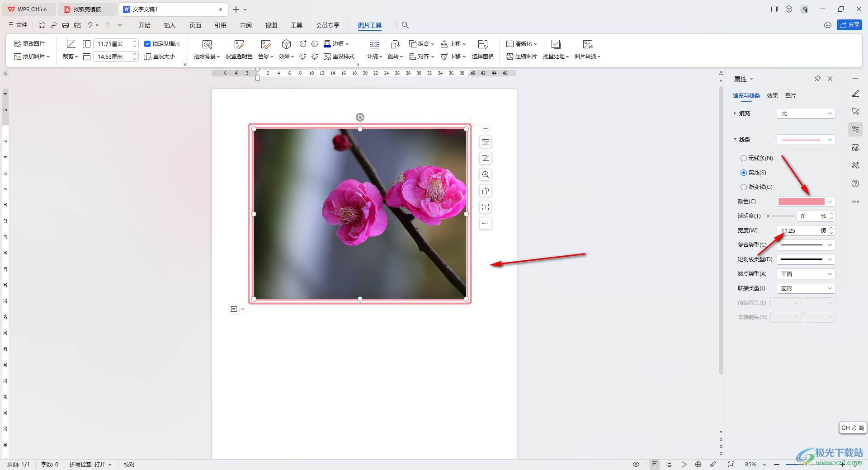The height and width of the screenshot is (470, 868).
Task: Switch to web layout globe view icon
Action: (698, 465)
